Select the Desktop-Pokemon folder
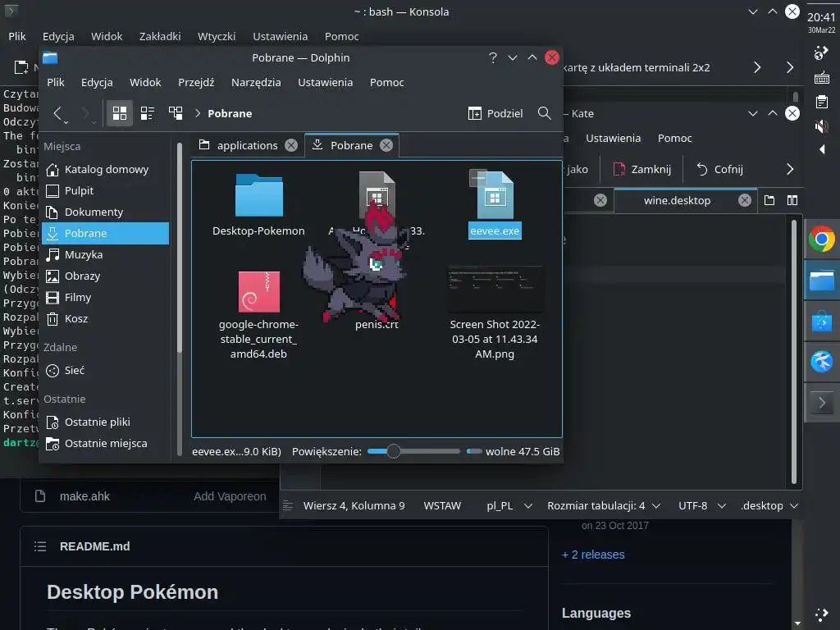This screenshot has height=630, width=840. [258, 204]
